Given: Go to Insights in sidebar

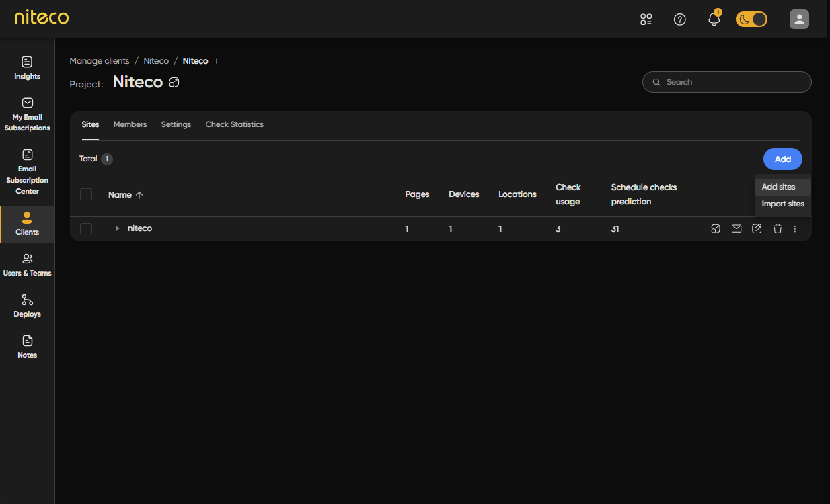Looking at the screenshot, I should [28, 68].
